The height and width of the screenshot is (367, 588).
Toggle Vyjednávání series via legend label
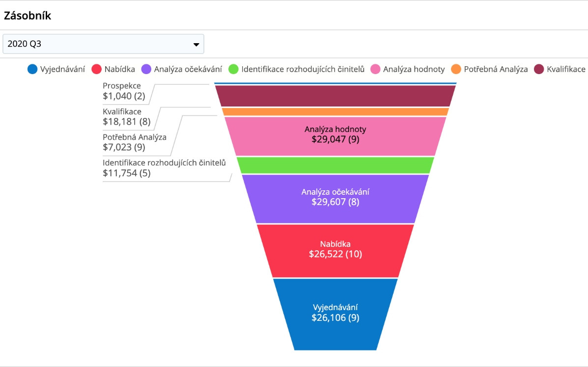click(62, 69)
